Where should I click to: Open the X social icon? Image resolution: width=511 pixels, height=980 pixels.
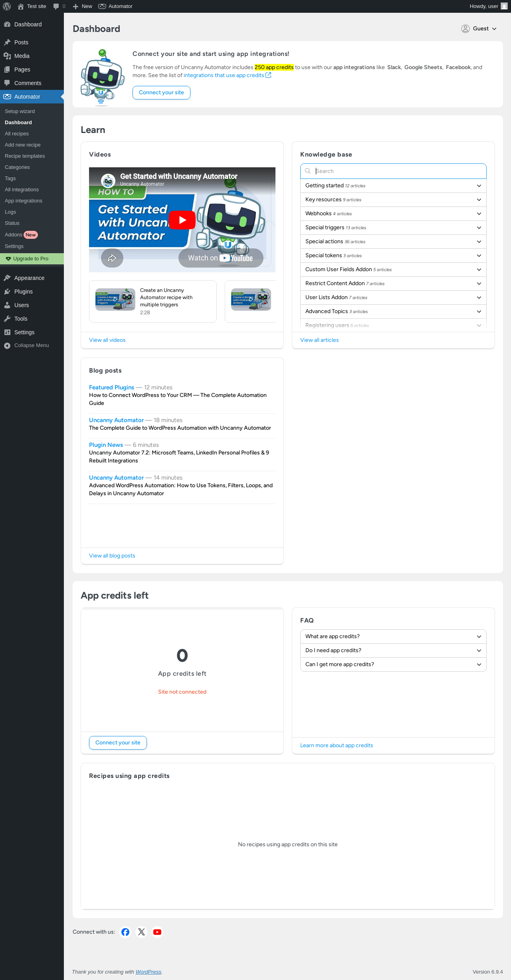click(x=141, y=932)
